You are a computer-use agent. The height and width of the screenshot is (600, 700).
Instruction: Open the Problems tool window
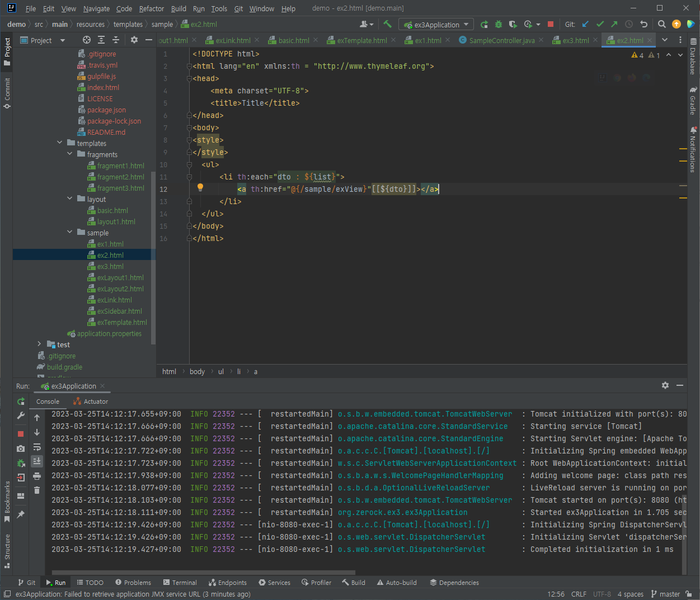click(x=133, y=582)
